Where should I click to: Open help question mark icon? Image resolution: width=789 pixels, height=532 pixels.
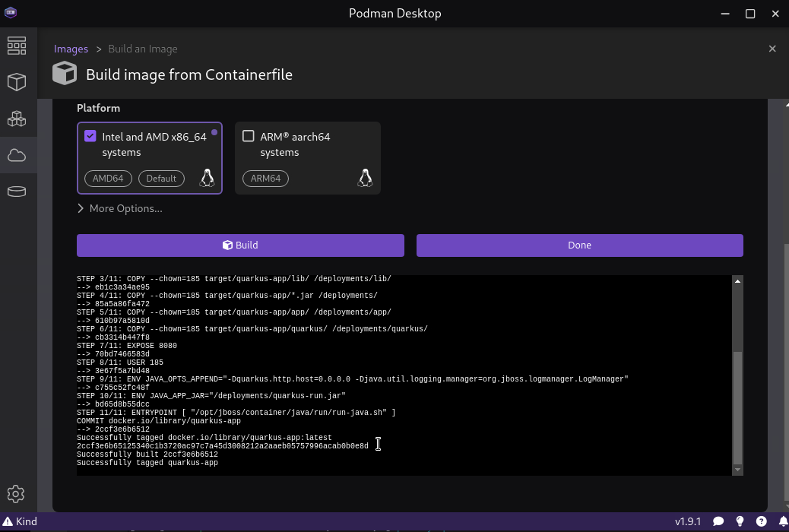(762, 521)
